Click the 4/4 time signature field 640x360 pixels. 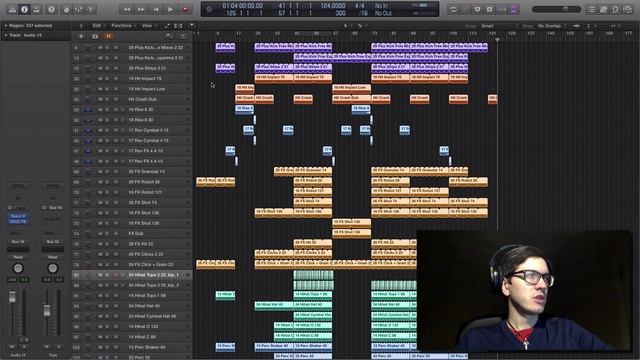tap(360, 6)
